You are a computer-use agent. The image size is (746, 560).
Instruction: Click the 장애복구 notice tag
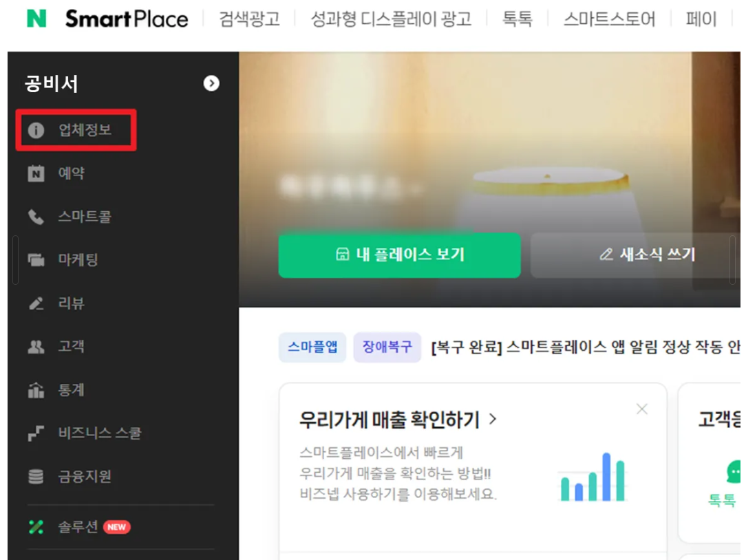tap(387, 347)
